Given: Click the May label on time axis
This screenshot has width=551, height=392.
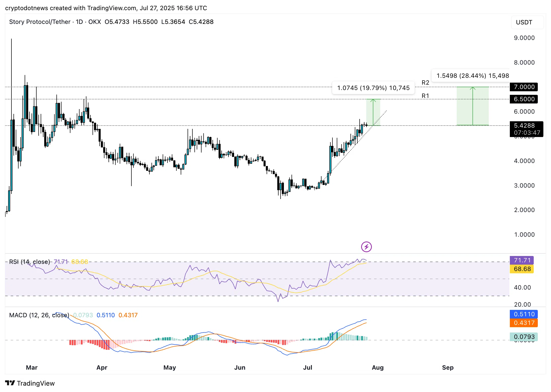Looking at the screenshot, I should click(x=170, y=368).
